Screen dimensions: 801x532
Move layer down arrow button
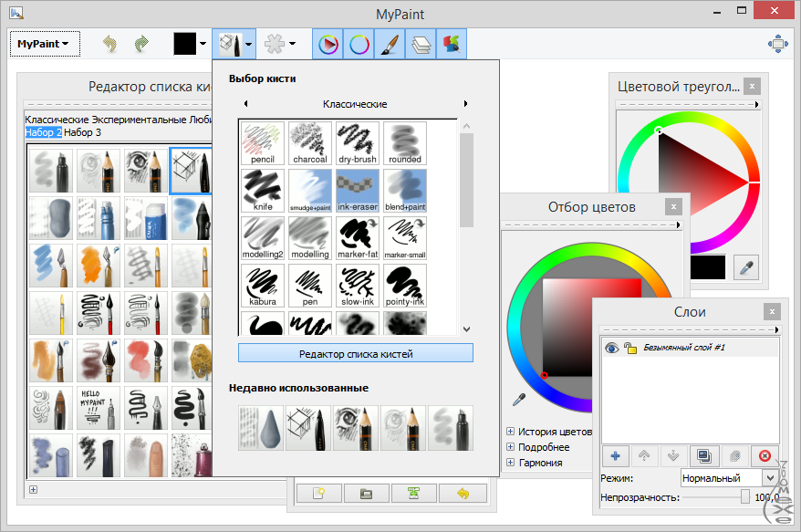click(674, 456)
